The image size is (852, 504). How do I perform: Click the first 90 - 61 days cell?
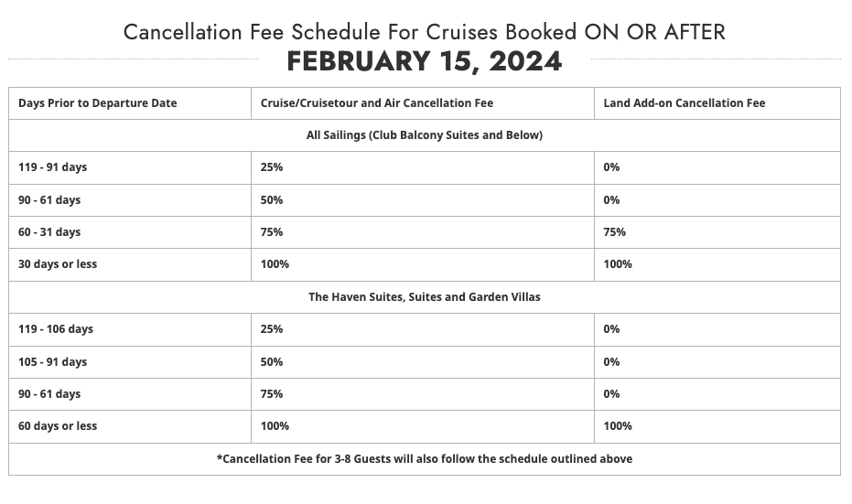click(49, 200)
